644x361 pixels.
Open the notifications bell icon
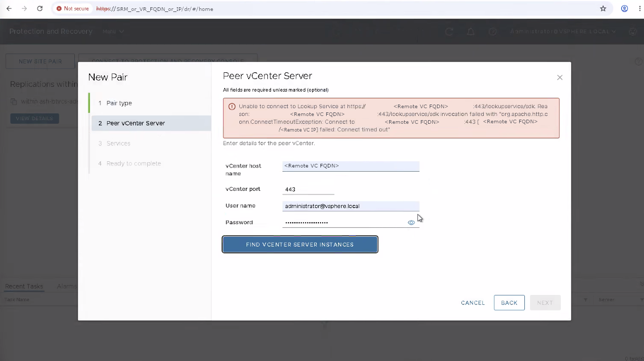coord(471,32)
